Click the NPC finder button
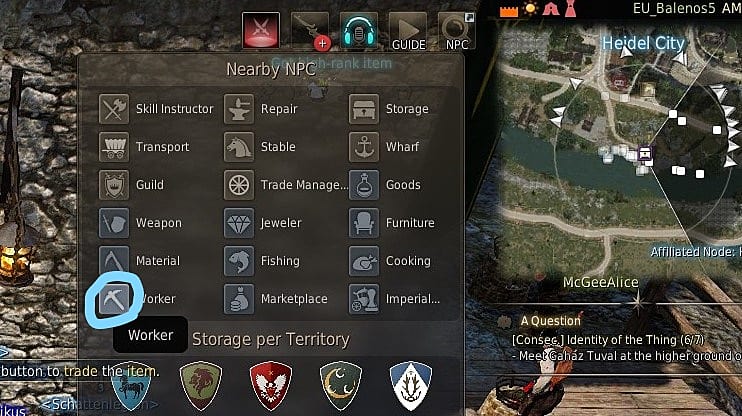 pyautogui.click(x=457, y=31)
